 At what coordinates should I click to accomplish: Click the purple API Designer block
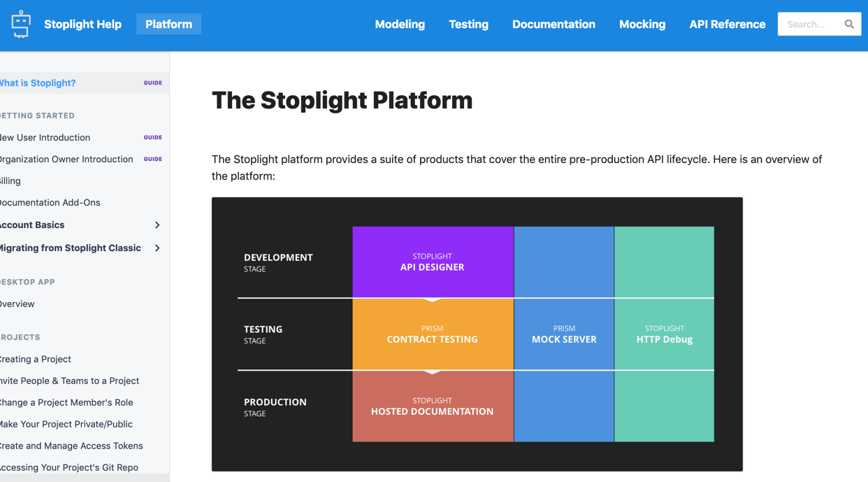pyautogui.click(x=433, y=262)
